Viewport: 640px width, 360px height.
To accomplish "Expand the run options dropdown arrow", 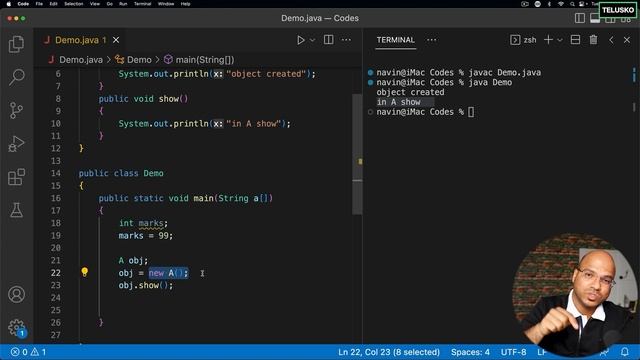I will pos(313,40).
